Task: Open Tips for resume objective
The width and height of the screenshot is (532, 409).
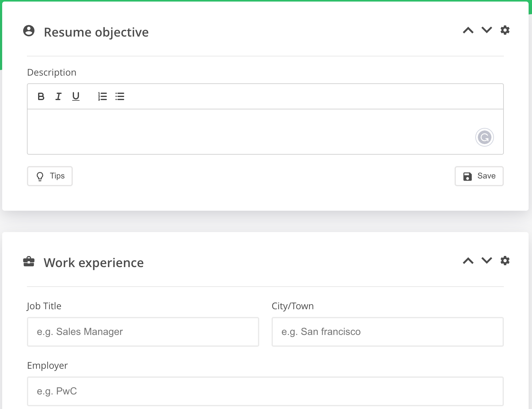Action: pos(50,176)
